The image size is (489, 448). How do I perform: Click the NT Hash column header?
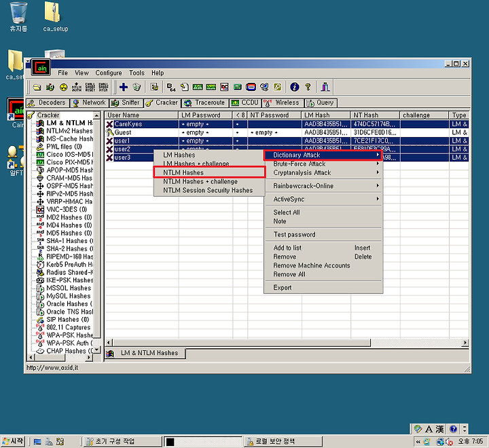375,115
